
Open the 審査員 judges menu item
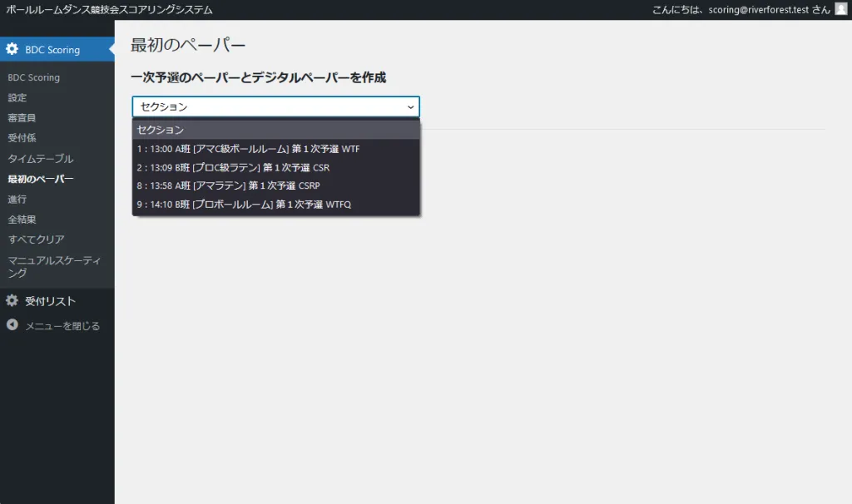(22, 118)
